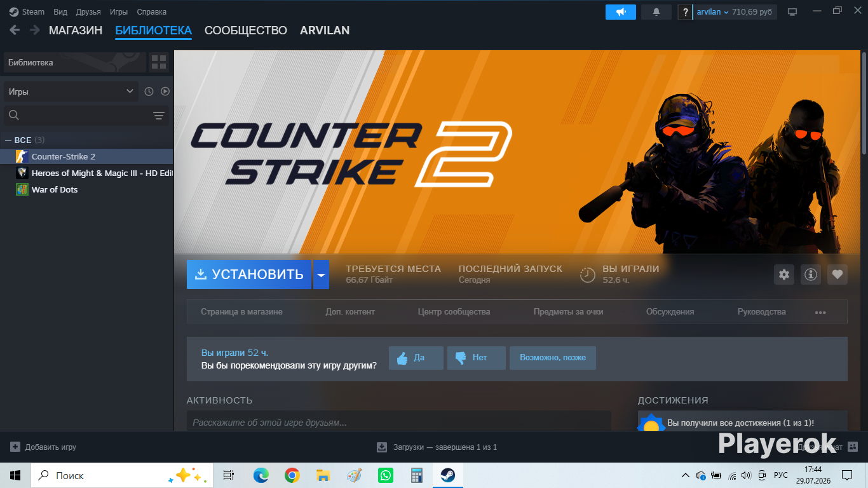Open Обсуждения link

(x=670, y=312)
